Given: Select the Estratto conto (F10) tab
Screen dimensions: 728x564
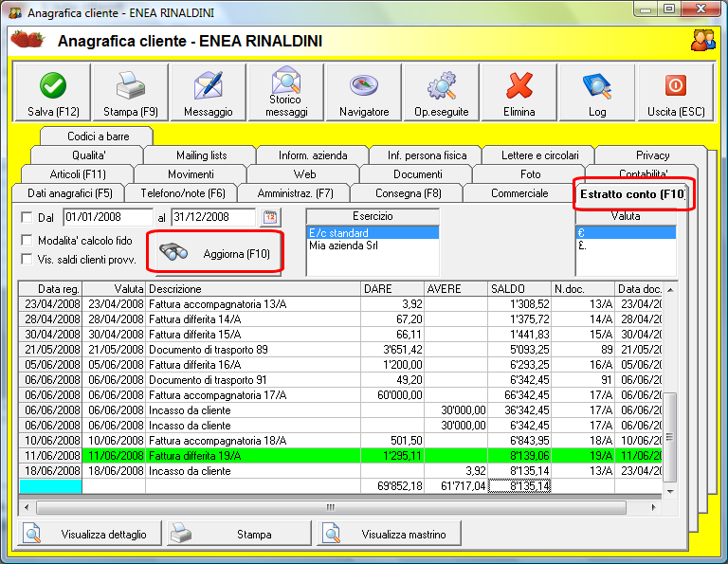Looking at the screenshot, I should pyautogui.click(x=632, y=194).
